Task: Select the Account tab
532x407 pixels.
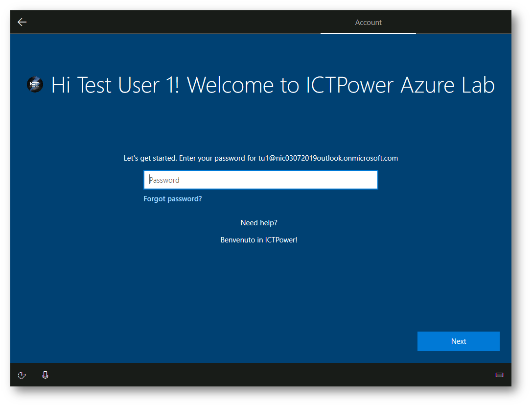Action: point(368,23)
